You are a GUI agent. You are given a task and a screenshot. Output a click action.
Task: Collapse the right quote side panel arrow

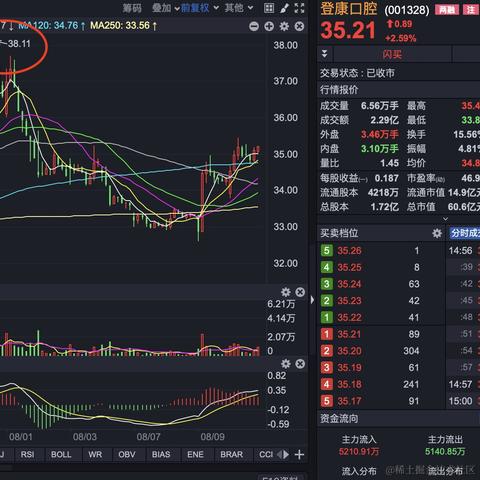click(x=312, y=300)
